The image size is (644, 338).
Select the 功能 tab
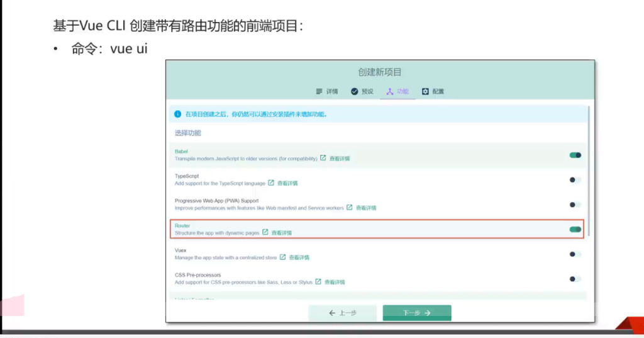(397, 91)
